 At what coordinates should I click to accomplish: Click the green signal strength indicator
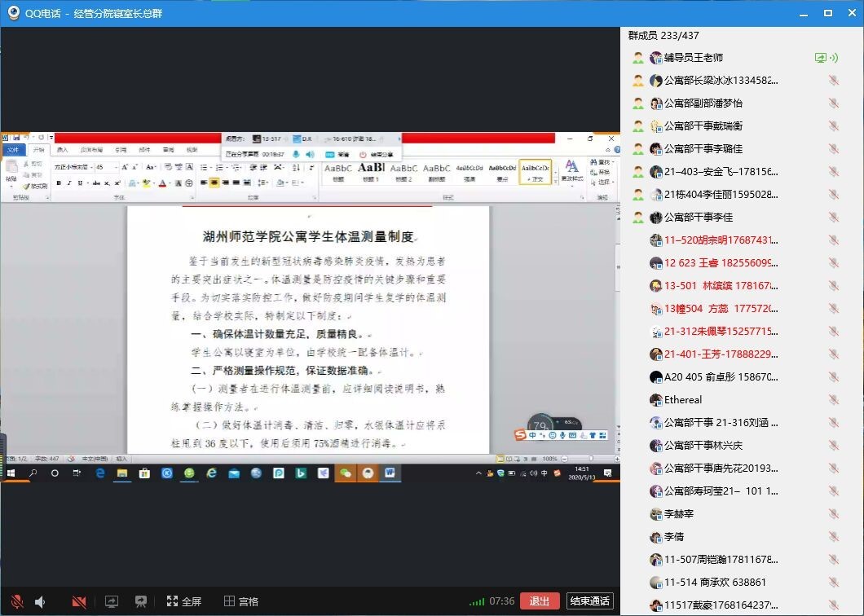[x=477, y=601]
